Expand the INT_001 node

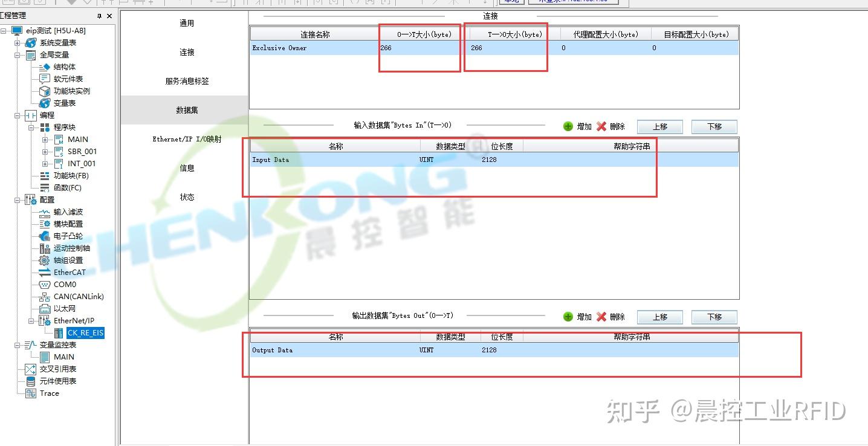45,164
